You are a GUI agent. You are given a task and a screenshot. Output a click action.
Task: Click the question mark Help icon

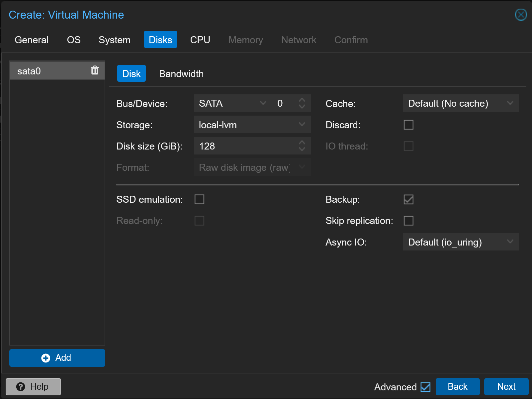point(21,387)
